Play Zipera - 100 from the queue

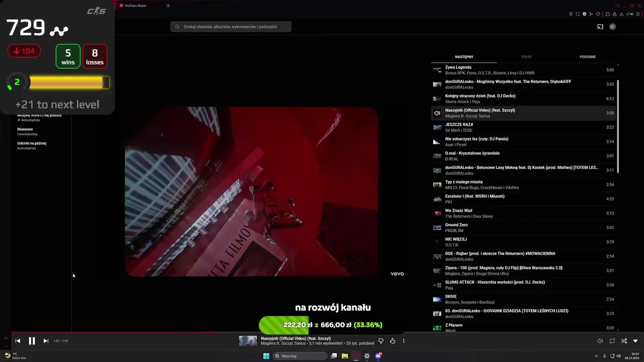[523, 270]
